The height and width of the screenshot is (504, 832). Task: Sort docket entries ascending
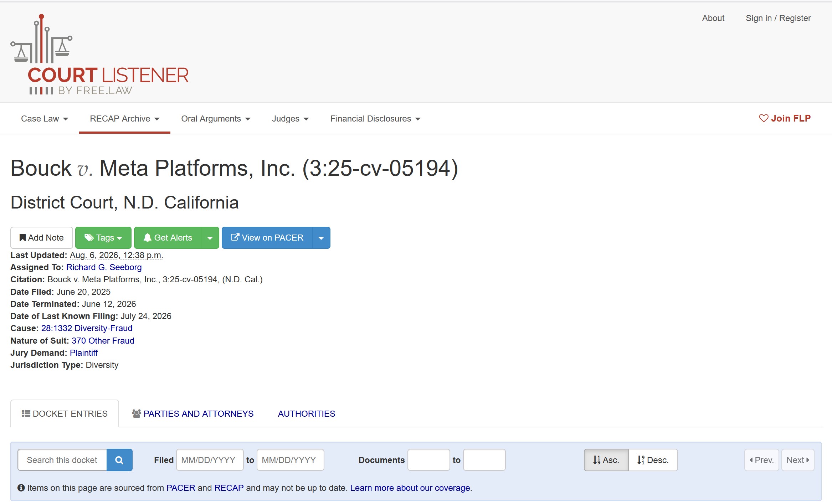(x=606, y=460)
